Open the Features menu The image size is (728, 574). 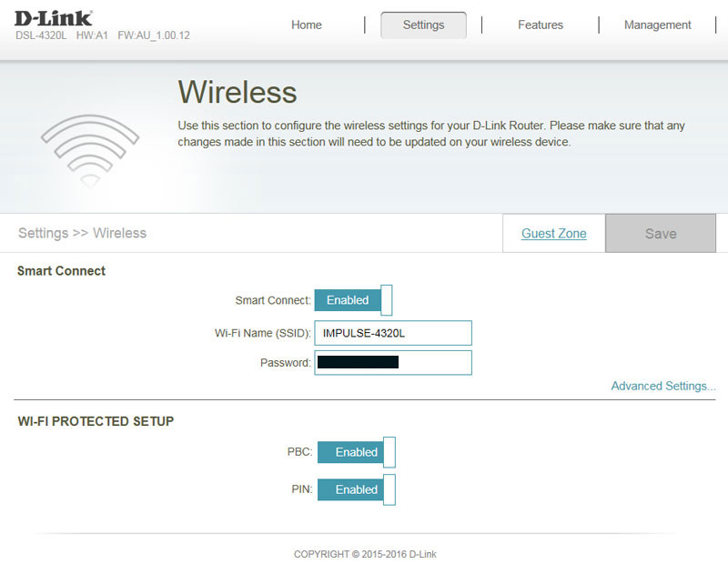tap(541, 25)
